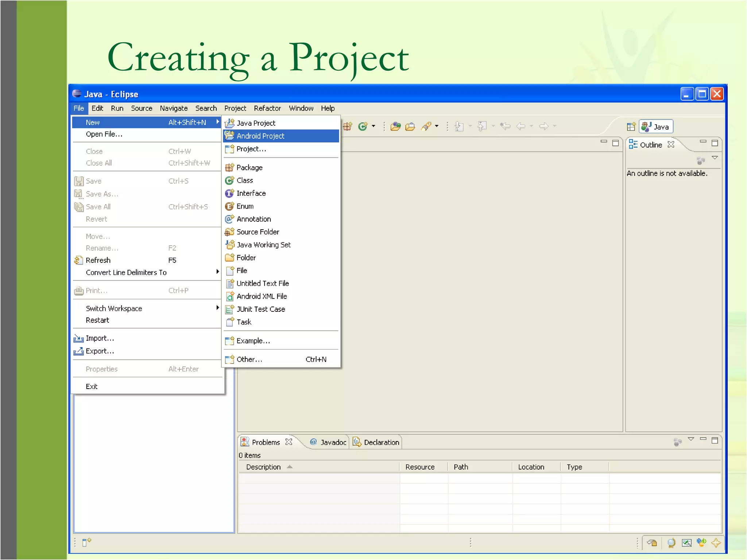Click the Open Type toolbar icon

click(395, 127)
